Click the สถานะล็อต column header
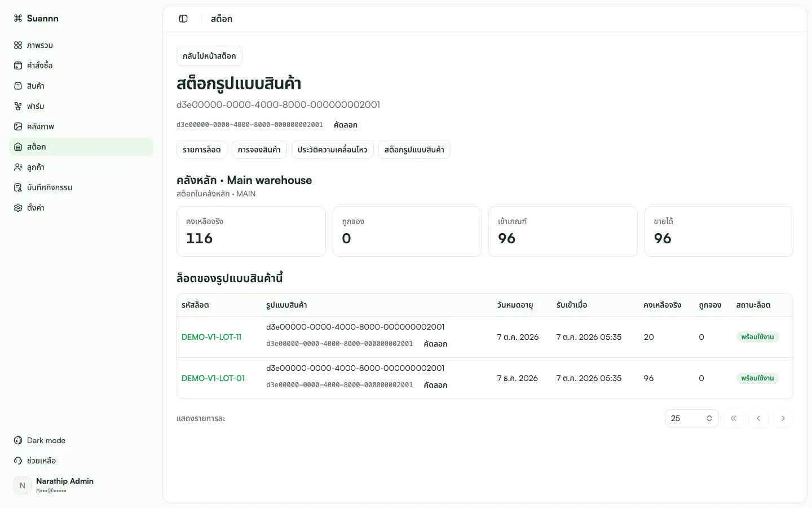The width and height of the screenshot is (812, 508). pos(753,305)
